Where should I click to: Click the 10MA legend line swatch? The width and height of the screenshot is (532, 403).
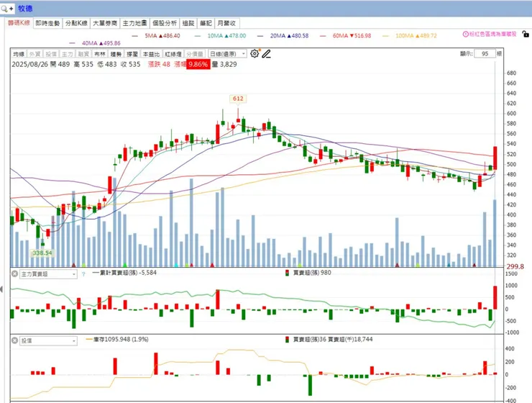pyautogui.click(x=198, y=36)
